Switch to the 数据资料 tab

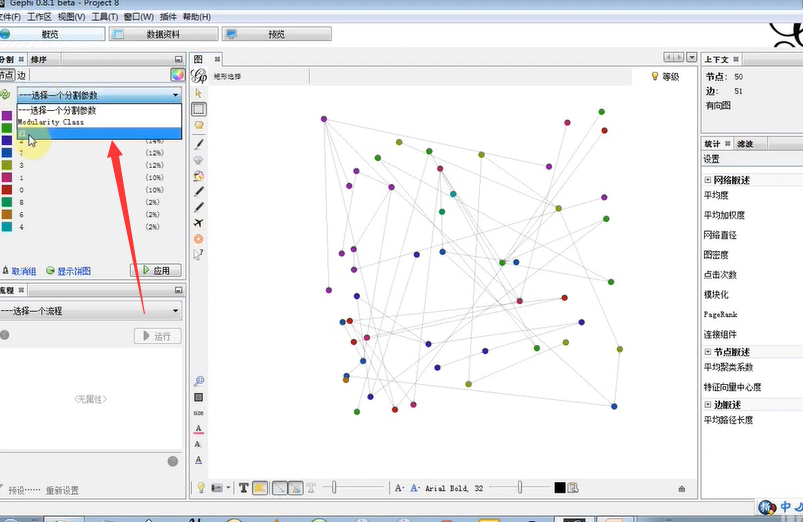pyautogui.click(x=163, y=34)
